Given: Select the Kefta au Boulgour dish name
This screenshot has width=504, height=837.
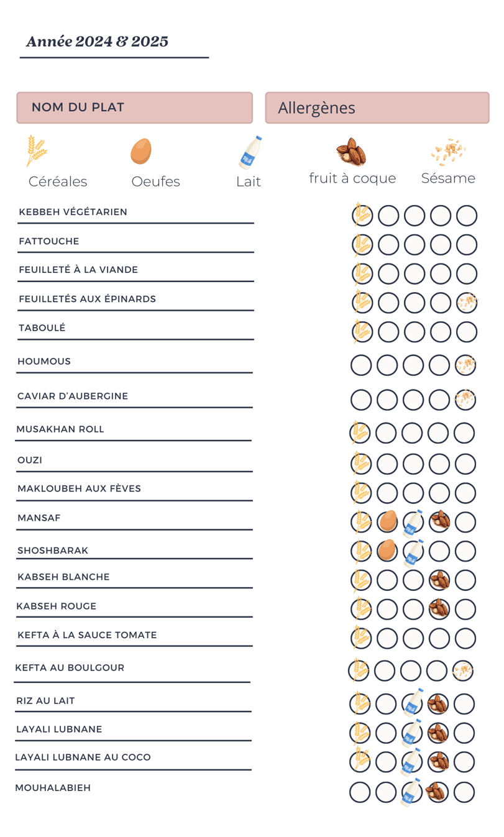Looking at the screenshot, I should [70, 668].
